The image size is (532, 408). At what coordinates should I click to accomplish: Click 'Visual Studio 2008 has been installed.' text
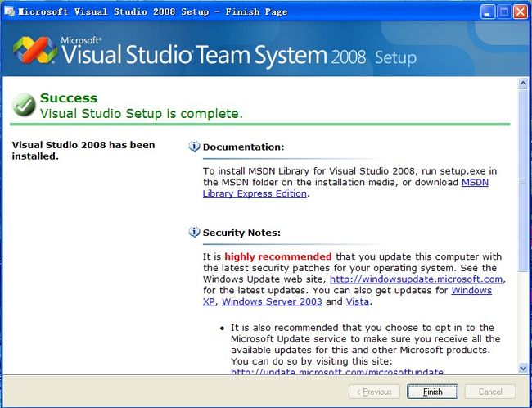[x=83, y=151]
